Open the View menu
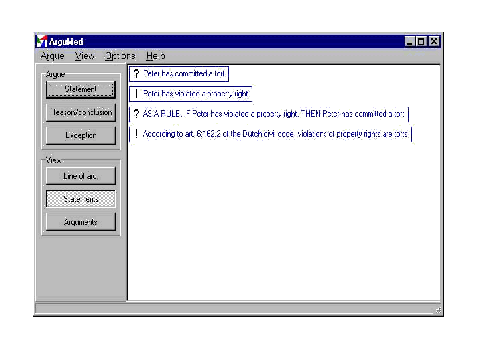The image size is (480, 360). [x=84, y=56]
